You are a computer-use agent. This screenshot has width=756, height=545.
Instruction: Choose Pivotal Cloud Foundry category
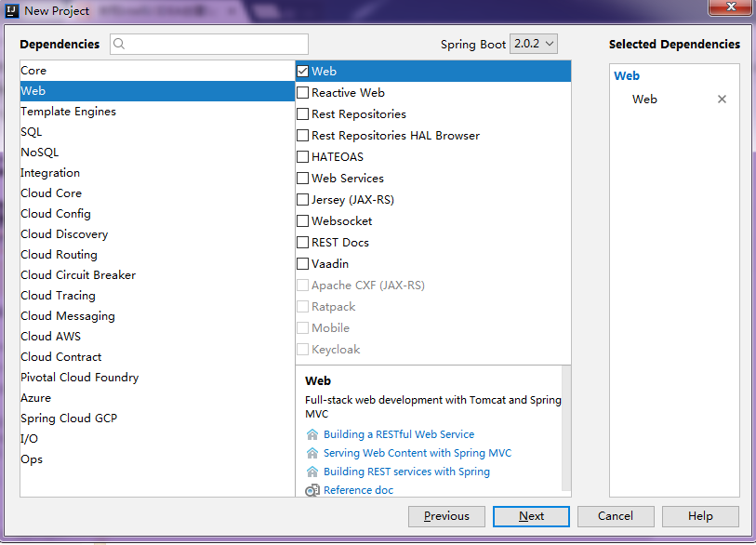(157, 378)
